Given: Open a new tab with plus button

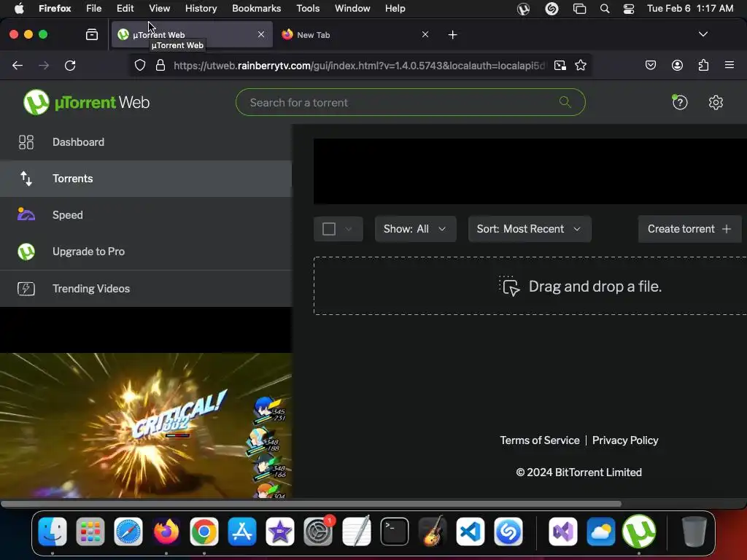Looking at the screenshot, I should [452, 35].
